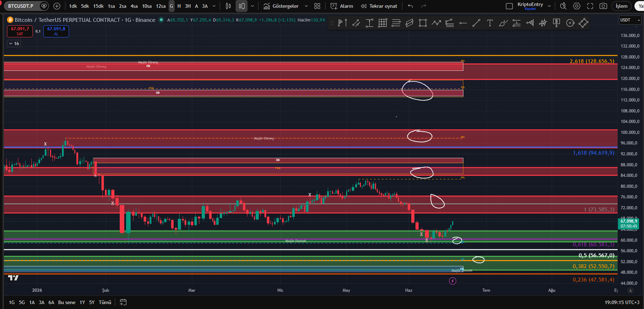Select the monthly A timeframe
The image size is (644, 309).
pyautogui.click(x=197, y=6)
